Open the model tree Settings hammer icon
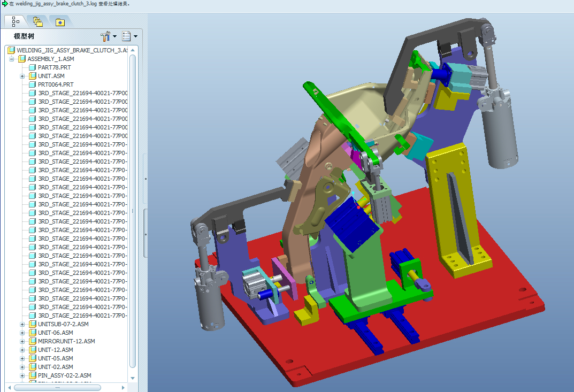 click(105, 36)
